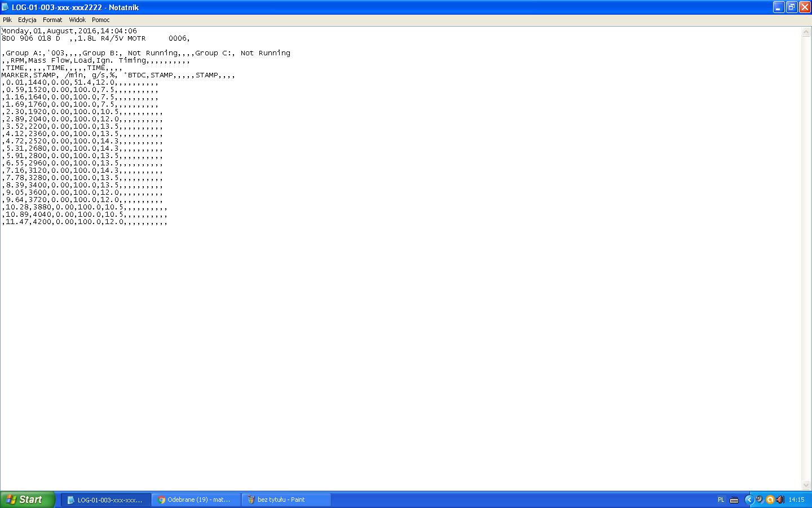Click the system clock showing 14:15
The height and width of the screenshot is (508, 812).
[x=796, y=500]
